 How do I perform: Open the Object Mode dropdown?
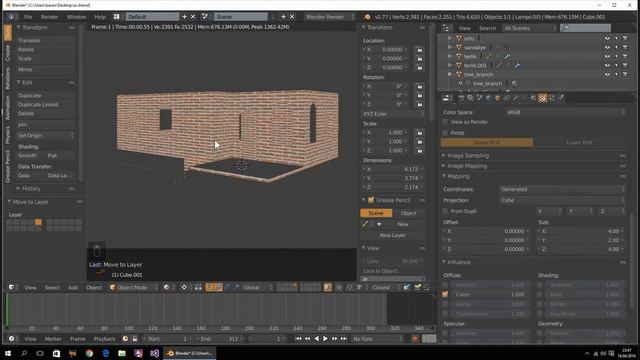click(x=134, y=287)
